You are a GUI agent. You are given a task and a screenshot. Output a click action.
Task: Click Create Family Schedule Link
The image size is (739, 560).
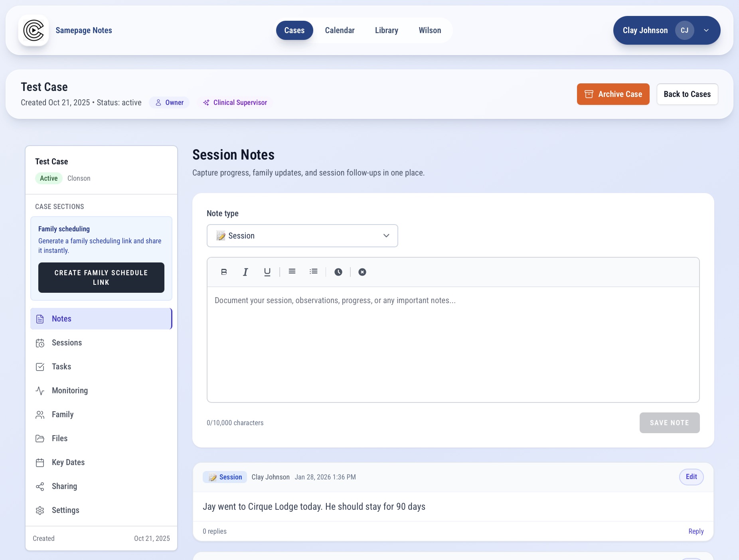click(x=101, y=278)
